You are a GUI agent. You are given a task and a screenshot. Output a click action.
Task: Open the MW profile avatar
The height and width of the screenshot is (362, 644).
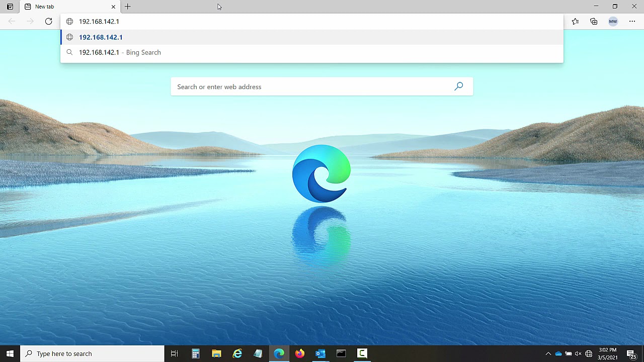(x=613, y=21)
